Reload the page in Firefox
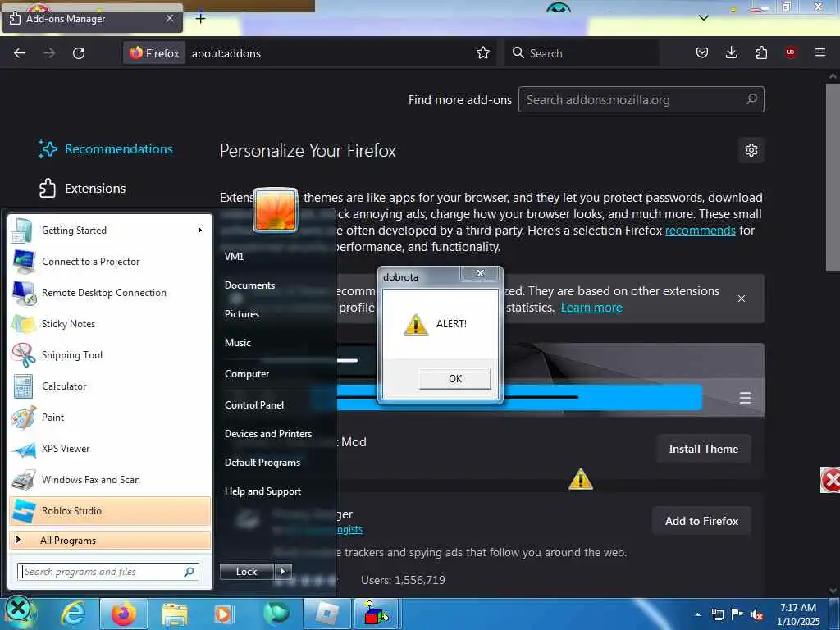This screenshot has width=840, height=630. [x=79, y=53]
